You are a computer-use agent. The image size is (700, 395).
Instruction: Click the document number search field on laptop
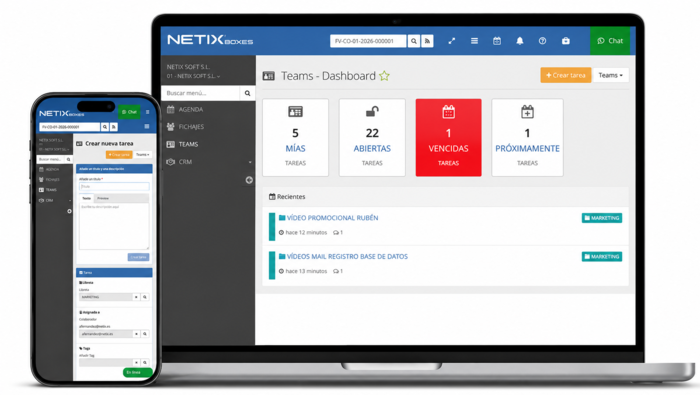pos(368,41)
